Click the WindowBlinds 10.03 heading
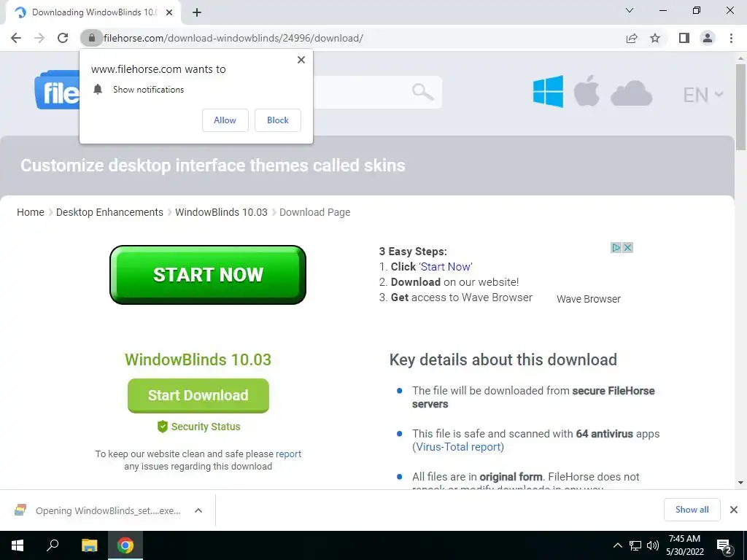This screenshot has height=560, width=747. [x=198, y=359]
